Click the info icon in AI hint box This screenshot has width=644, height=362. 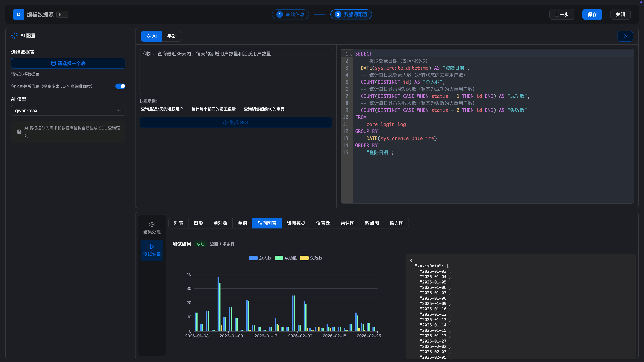click(19, 132)
